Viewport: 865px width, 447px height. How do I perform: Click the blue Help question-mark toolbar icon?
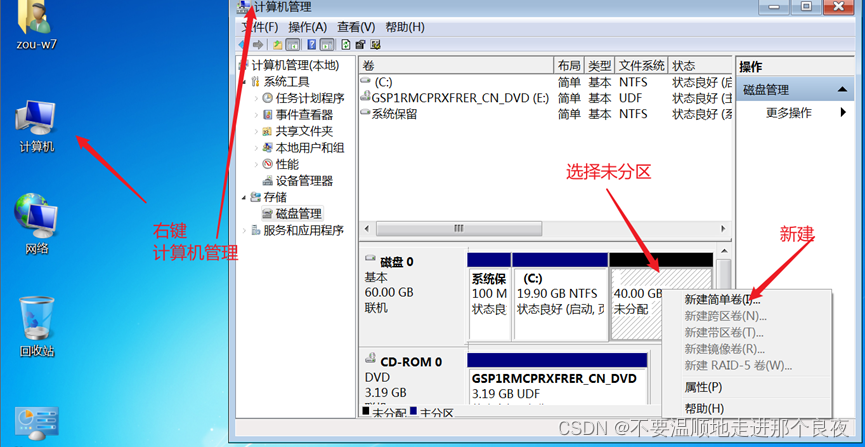tap(312, 45)
